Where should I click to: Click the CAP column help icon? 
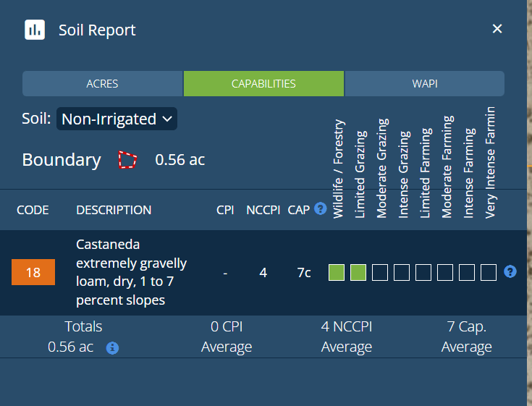pyautogui.click(x=321, y=210)
